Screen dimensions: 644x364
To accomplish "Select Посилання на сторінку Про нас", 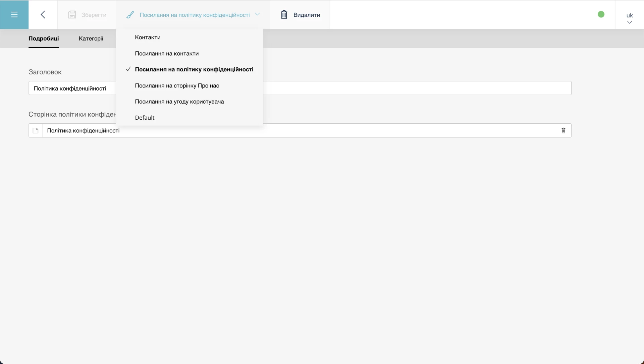I will click(177, 85).
